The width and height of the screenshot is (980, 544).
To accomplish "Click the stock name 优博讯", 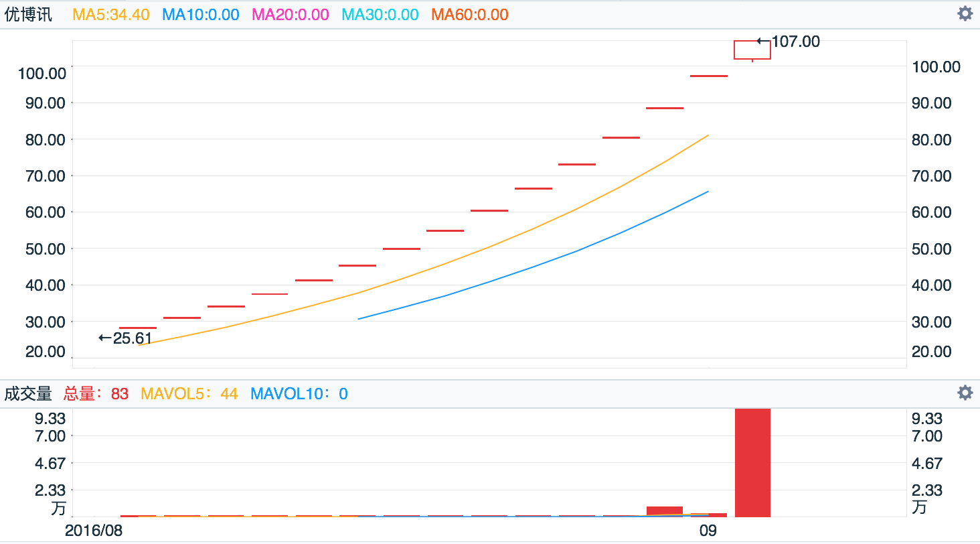I will (x=27, y=15).
